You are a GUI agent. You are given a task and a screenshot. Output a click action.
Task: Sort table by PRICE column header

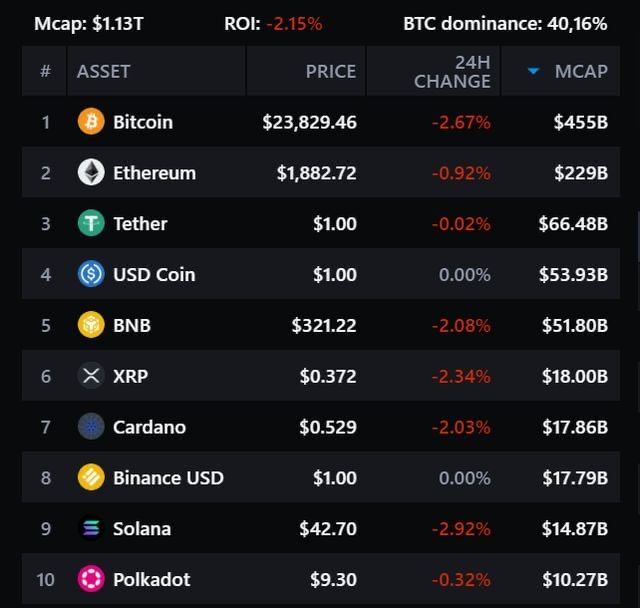coord(330,71)
